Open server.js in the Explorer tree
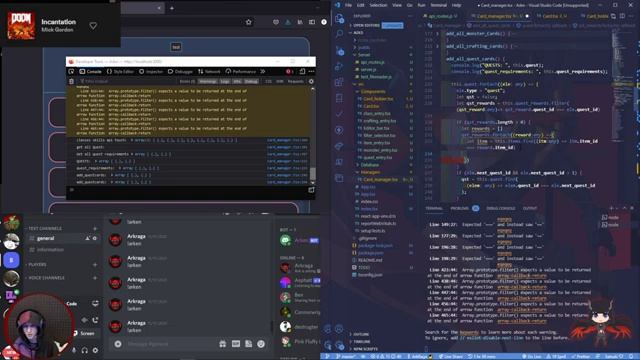The image size is (640, 360). point(368,69)
